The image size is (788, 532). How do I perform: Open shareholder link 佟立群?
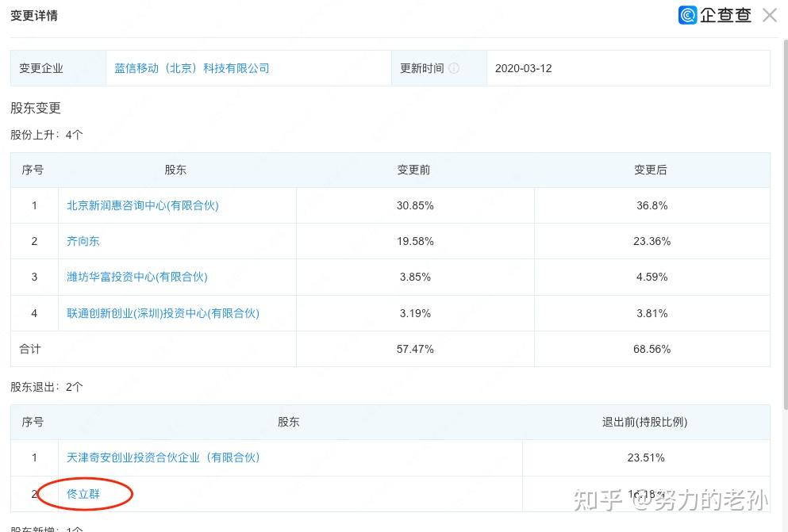click(x=83, y=494)
